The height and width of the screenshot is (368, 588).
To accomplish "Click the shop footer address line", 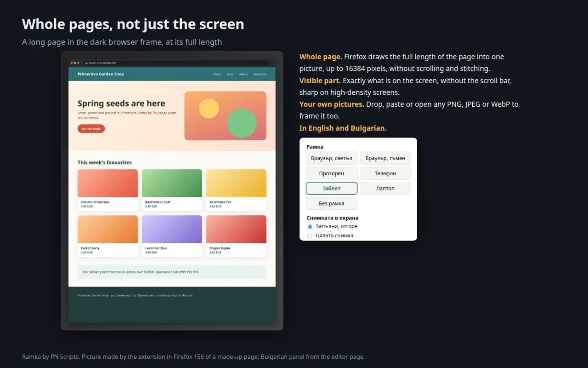I will click(x=135, y=295).
